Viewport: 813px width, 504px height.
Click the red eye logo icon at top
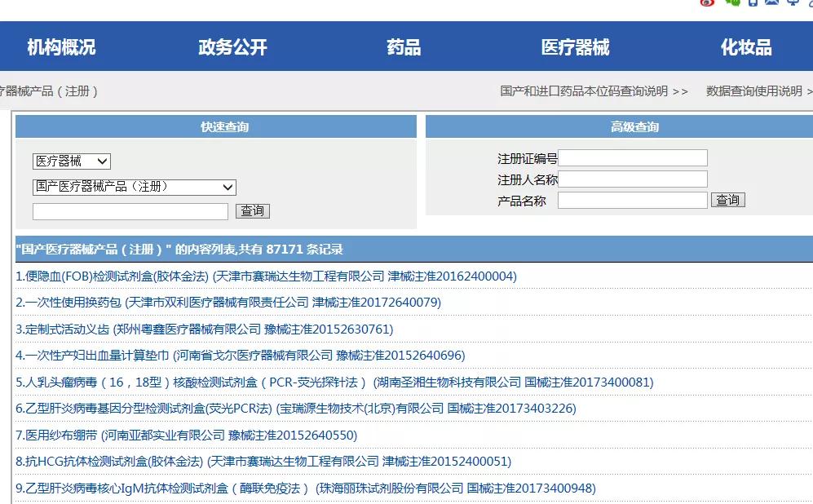(707, 4)
